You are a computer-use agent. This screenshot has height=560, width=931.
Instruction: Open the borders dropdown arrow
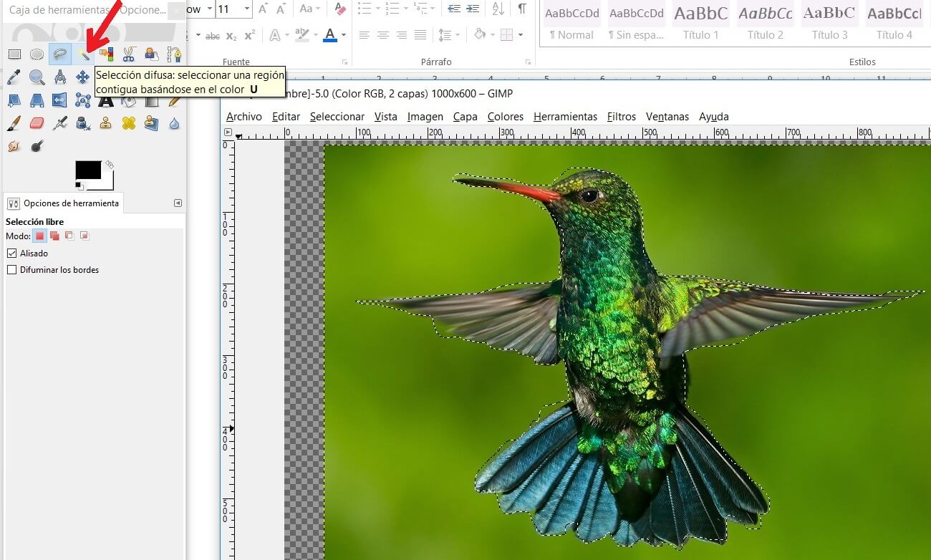[x=521, y=35]
